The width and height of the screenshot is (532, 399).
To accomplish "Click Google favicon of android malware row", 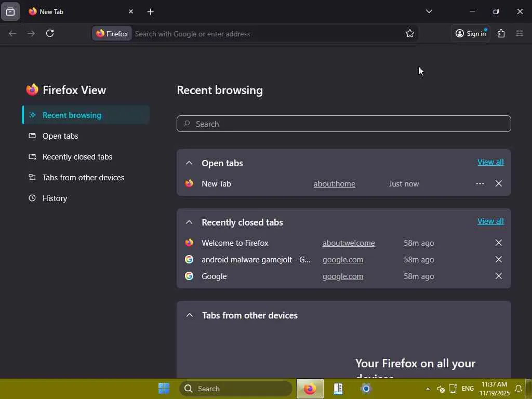I will 189,259.
